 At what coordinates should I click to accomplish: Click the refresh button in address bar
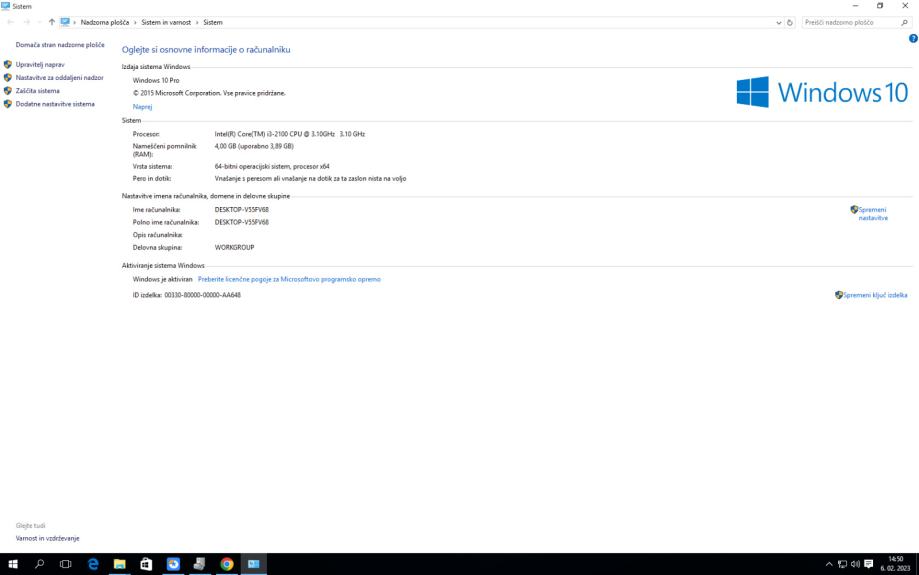tap(789, 22)
